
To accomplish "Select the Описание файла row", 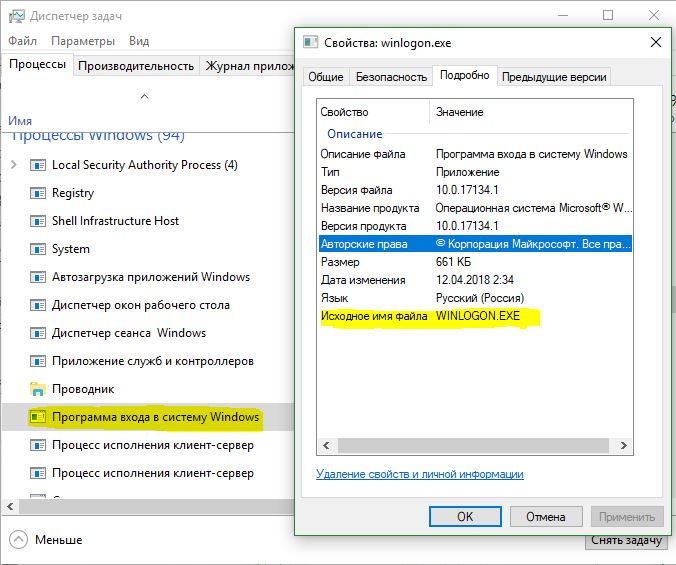I will 475,154.
